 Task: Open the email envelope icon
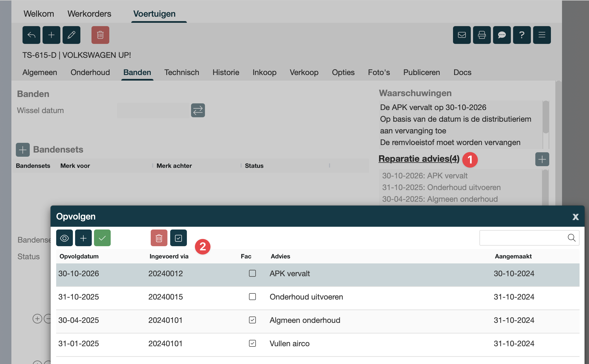(x=462, y=35)
